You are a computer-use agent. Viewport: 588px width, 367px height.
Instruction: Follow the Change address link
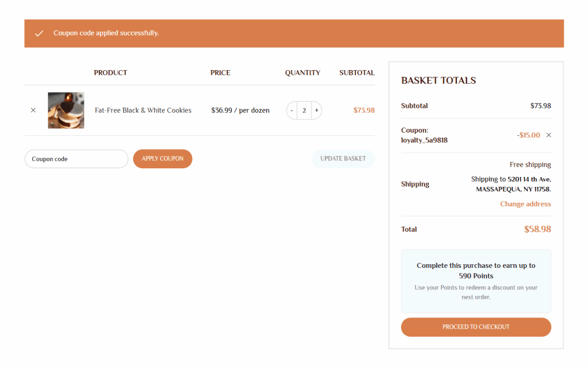(x=525, y=204)
